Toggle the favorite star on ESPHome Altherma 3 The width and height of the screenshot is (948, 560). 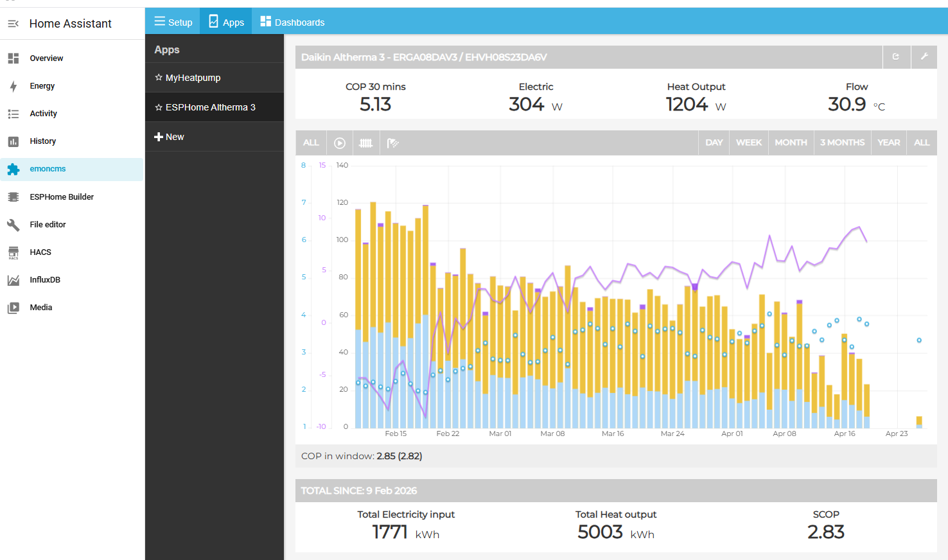click(x=157, y=107)
